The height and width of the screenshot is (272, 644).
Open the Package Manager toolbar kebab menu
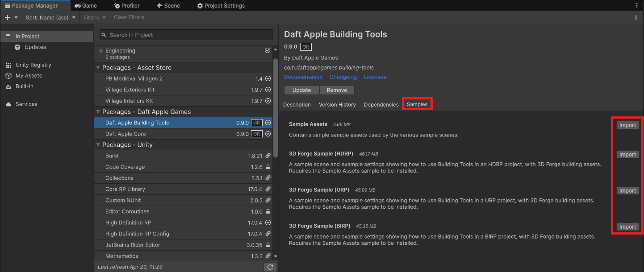tap(636, 17)
